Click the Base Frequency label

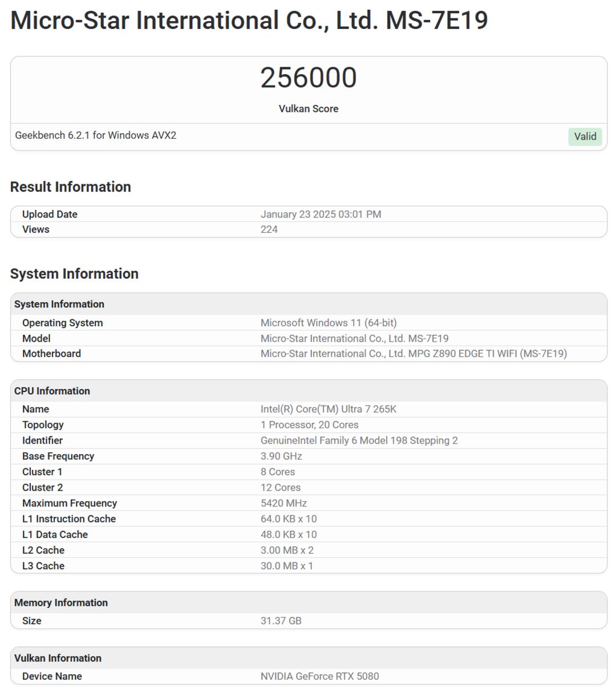58,456
